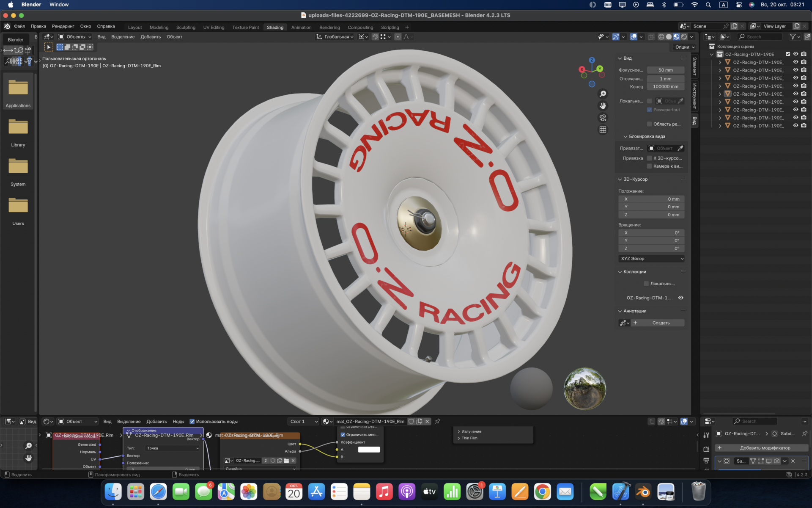Open image file with folder icon in texture node
812x508 pixels.
(286, 461)
